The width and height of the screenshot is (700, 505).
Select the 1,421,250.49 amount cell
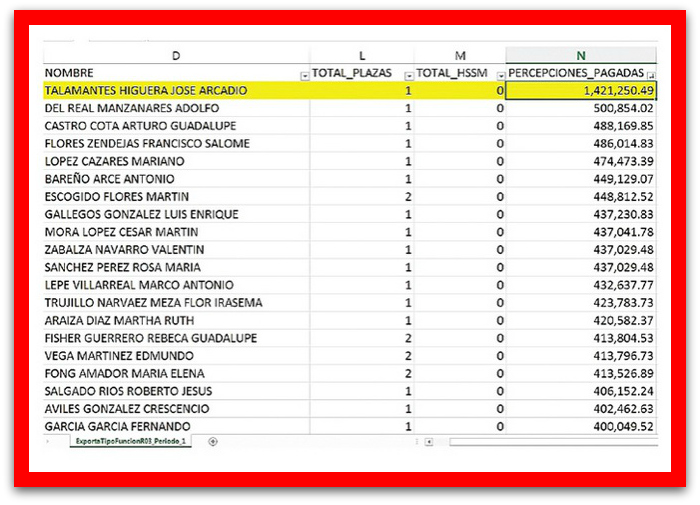click(581, 91)
